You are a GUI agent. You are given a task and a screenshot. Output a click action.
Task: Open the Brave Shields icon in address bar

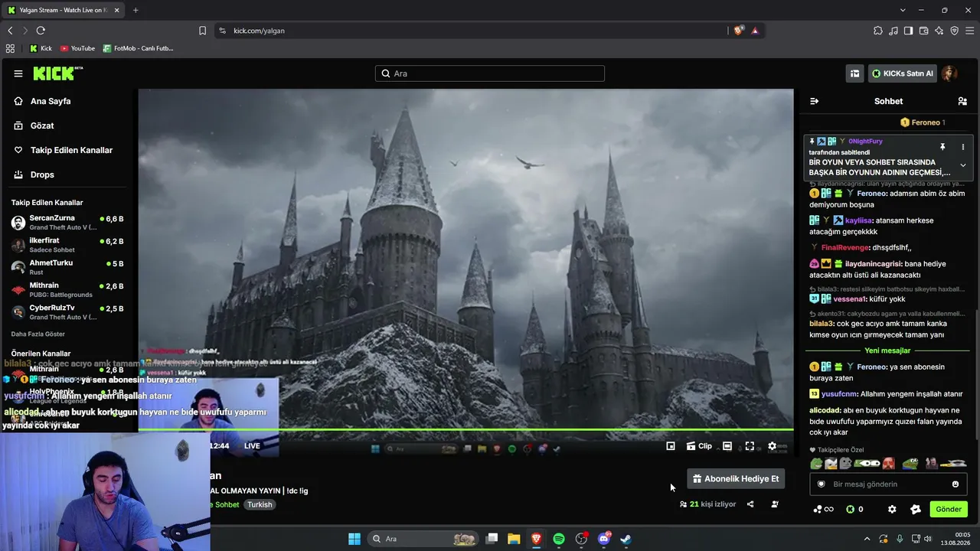(x=738, y=31)
